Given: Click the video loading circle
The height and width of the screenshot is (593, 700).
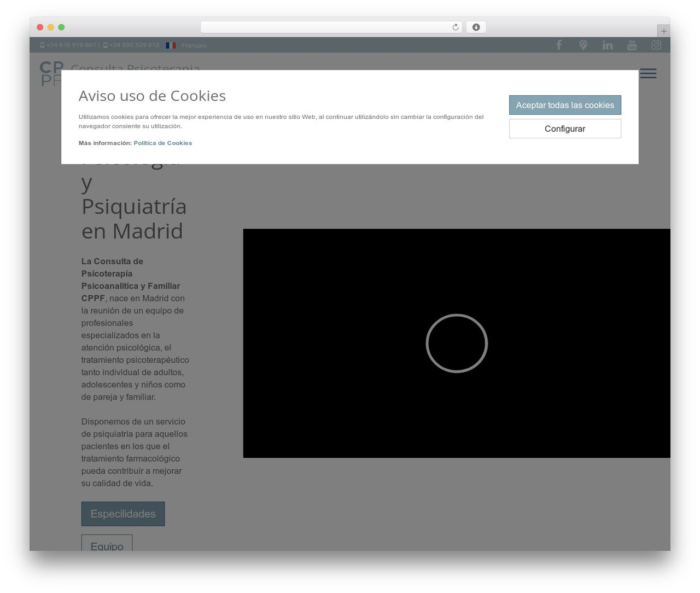Looking at the screenshot, I should pos(457,344).
